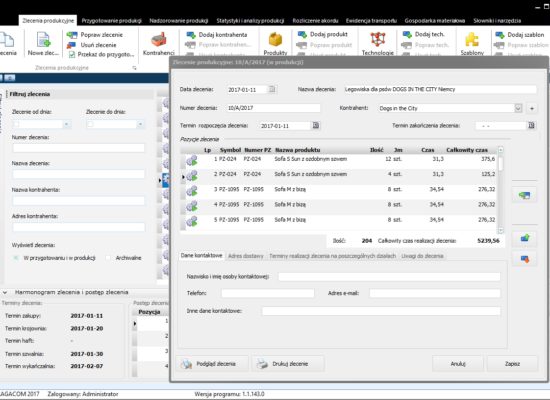
Task: Click the Całkowity czas column header
Action: tap(467, 150)
